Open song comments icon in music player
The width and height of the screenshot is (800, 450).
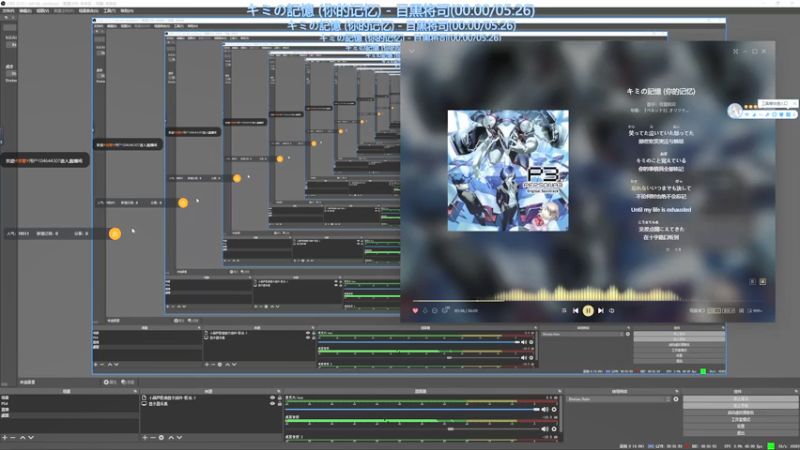pos(445,310)
